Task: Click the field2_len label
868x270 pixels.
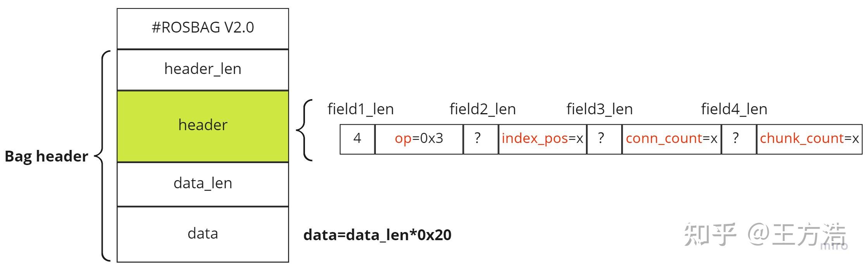Action: click(x=482, y=110)
